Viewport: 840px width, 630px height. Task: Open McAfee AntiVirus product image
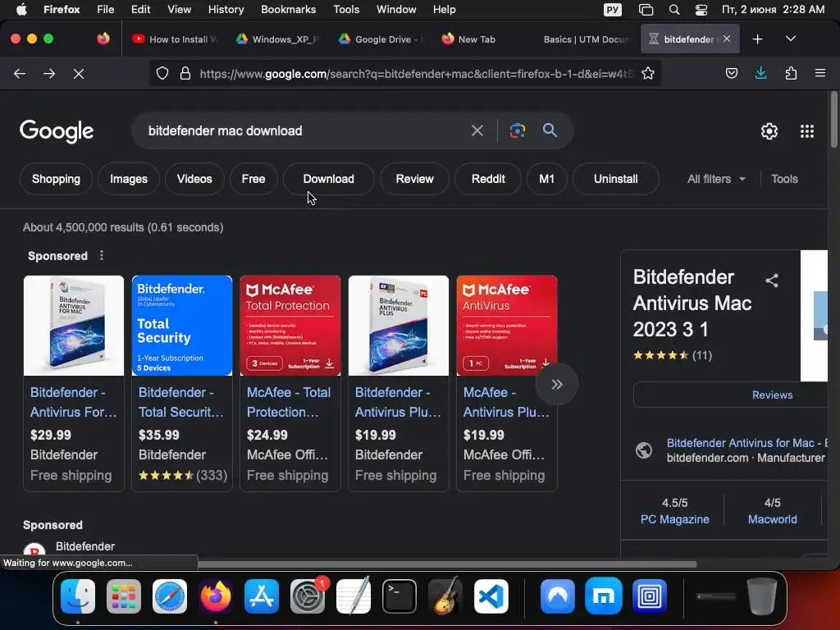click(x=507, y=325)
